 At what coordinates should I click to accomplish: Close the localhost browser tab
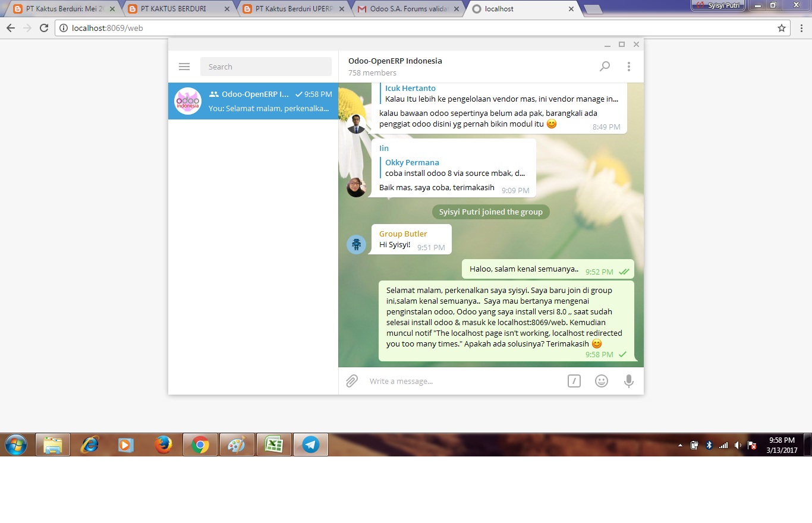pos(571,9)
